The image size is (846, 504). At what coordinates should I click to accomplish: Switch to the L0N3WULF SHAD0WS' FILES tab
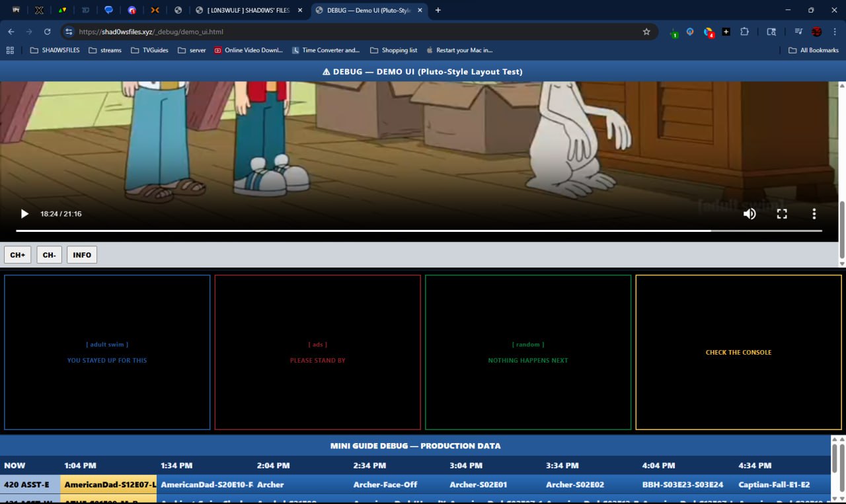click(248, 11)
